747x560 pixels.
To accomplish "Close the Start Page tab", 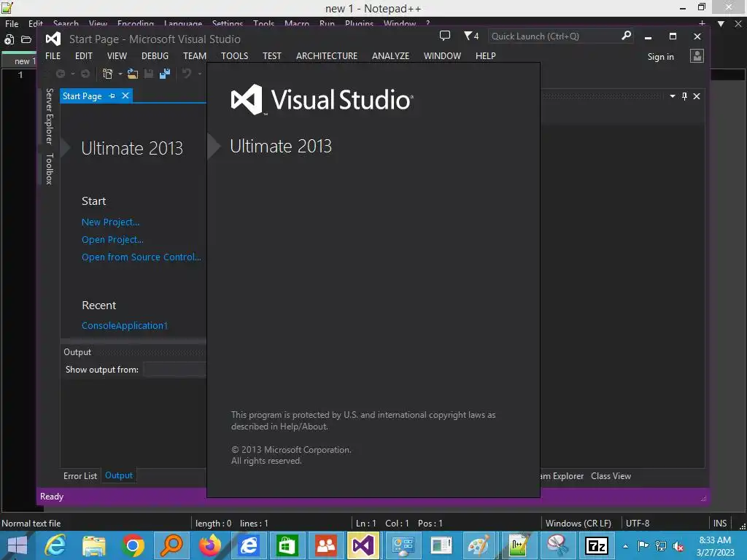I will 125,96.
